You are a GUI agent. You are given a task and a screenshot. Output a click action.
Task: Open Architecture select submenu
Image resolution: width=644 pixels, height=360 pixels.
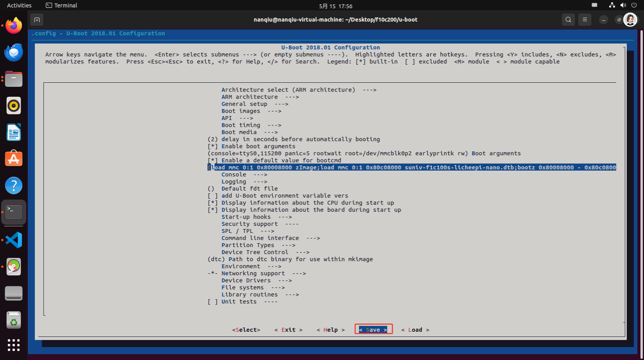point(299,90)
